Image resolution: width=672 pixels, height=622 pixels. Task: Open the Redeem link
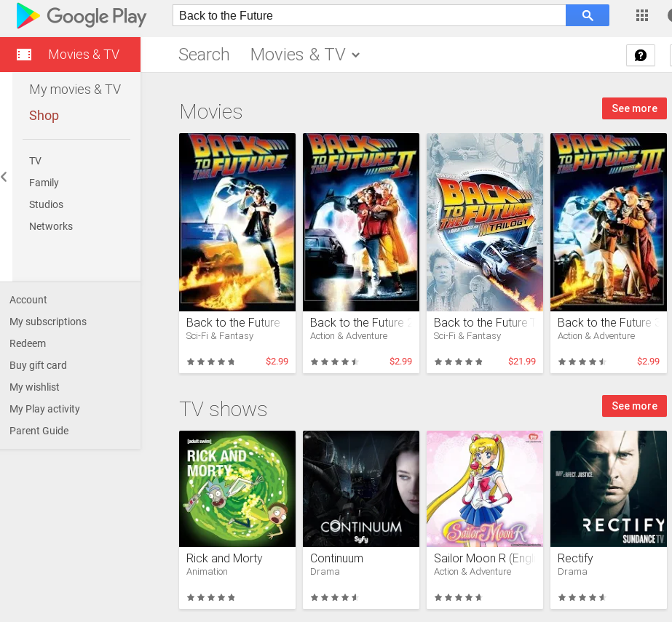pyautogui.click(x=28, y=343)
